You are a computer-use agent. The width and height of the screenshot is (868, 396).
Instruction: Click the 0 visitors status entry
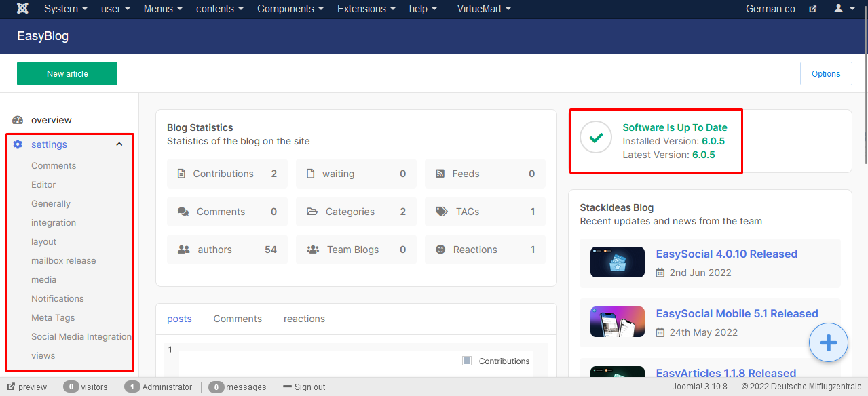pos(86,387)
